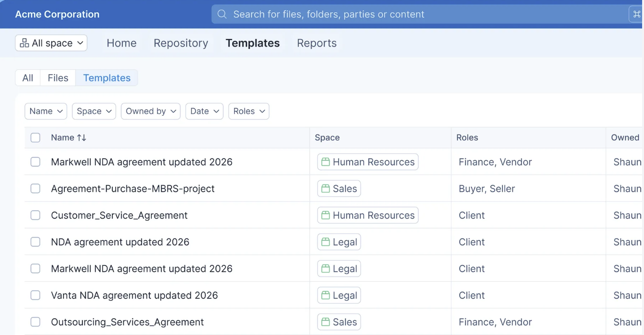Open Agreement-Purchase-MBRS-project template

(133, 189)
